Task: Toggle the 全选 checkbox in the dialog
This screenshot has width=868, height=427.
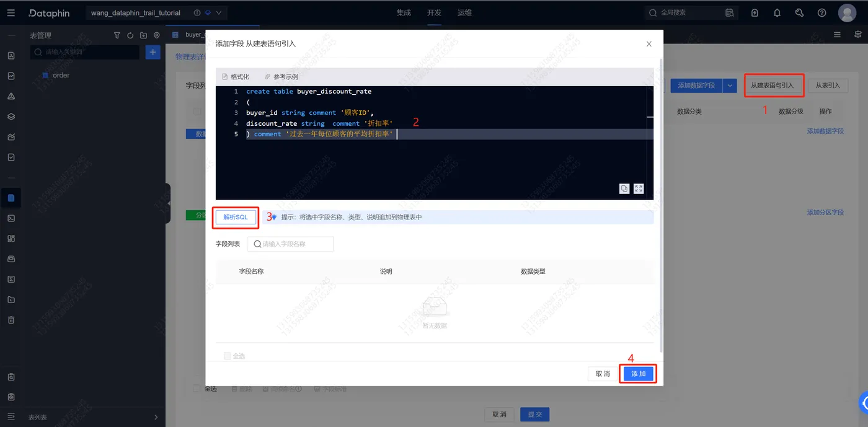Action: click(228, 356)
